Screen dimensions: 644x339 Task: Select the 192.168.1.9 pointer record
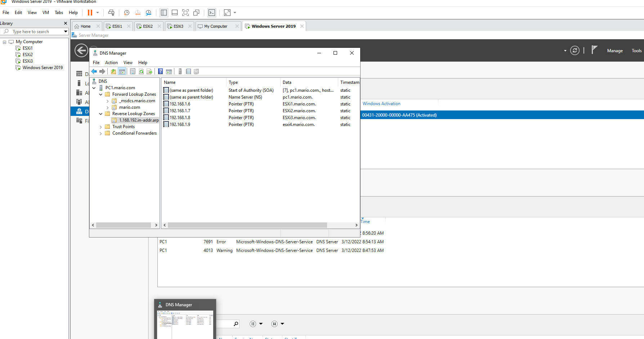(180, 125)
